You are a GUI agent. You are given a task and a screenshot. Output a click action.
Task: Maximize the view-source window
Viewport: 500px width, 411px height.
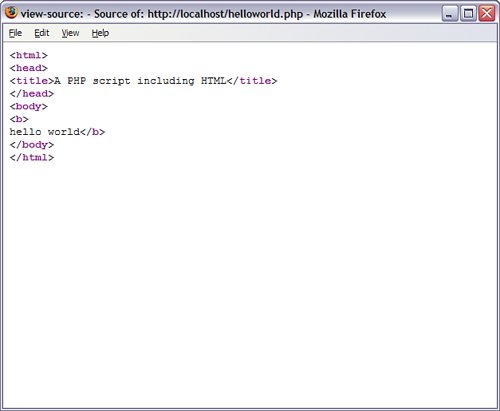point(468,14)
